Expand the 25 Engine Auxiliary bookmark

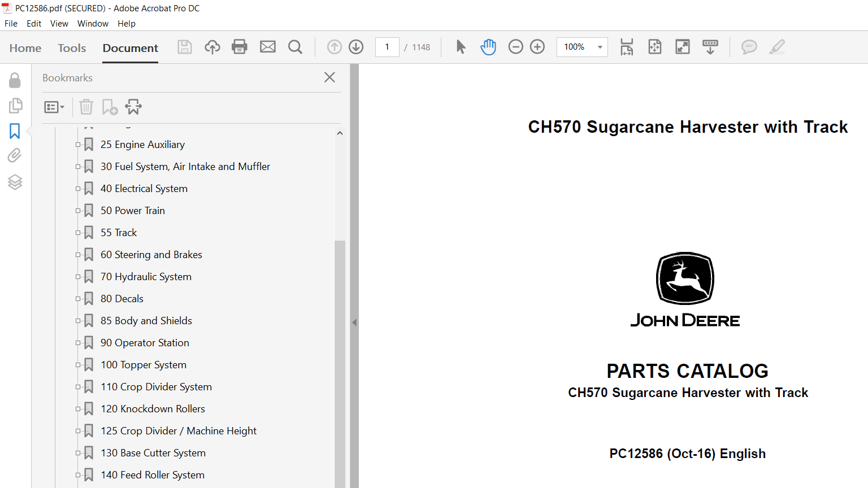point(78,145)
